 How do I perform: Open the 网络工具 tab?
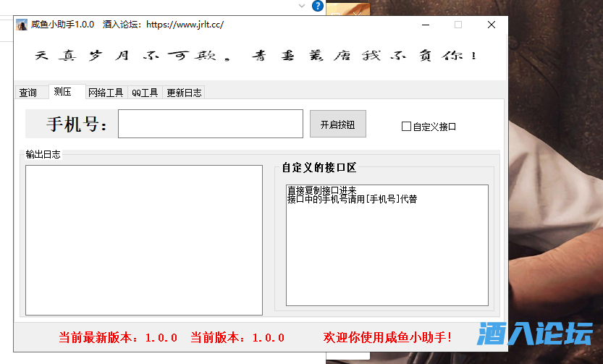coord(106,93)
